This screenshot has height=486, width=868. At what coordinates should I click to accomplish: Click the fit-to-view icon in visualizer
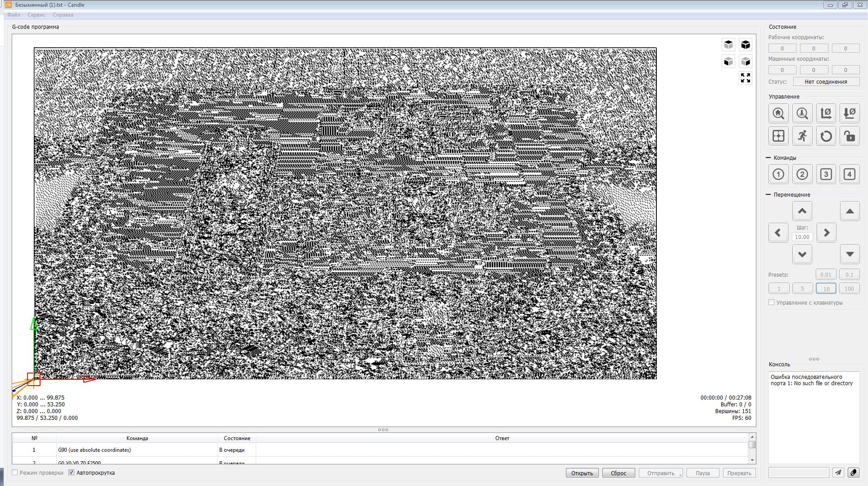coord(745,78)
